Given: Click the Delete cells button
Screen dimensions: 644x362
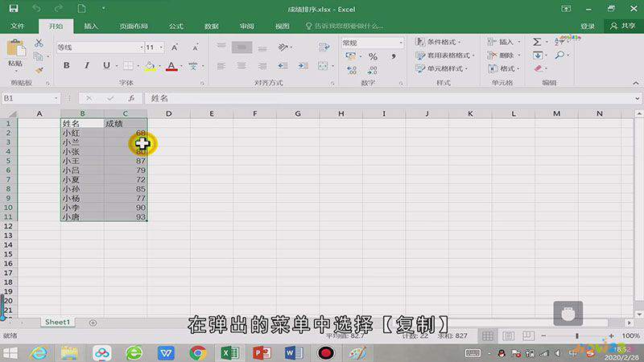Looking at the screenshot, I should pos(504,55).
